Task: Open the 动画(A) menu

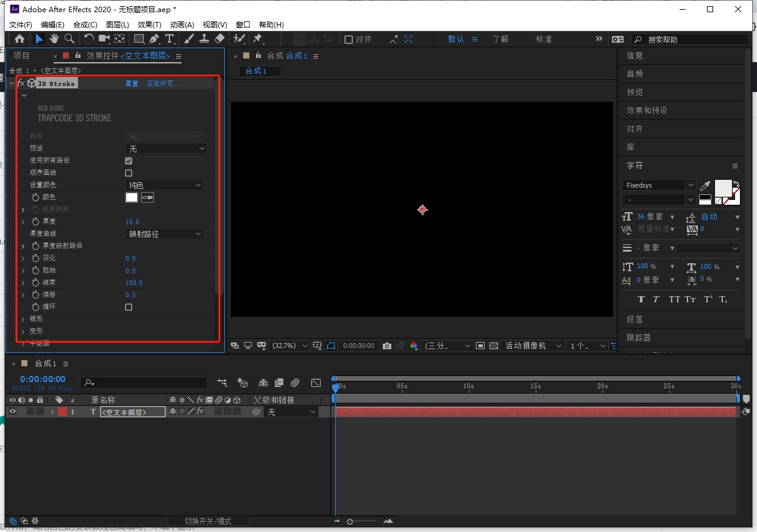Action: pyautogui.click(x=182, y=25)
